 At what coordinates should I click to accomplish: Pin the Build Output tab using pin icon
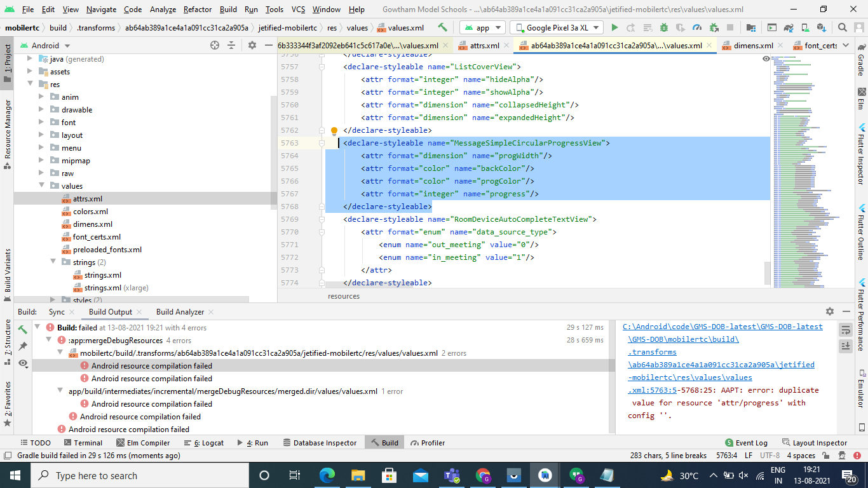point(23,346)
